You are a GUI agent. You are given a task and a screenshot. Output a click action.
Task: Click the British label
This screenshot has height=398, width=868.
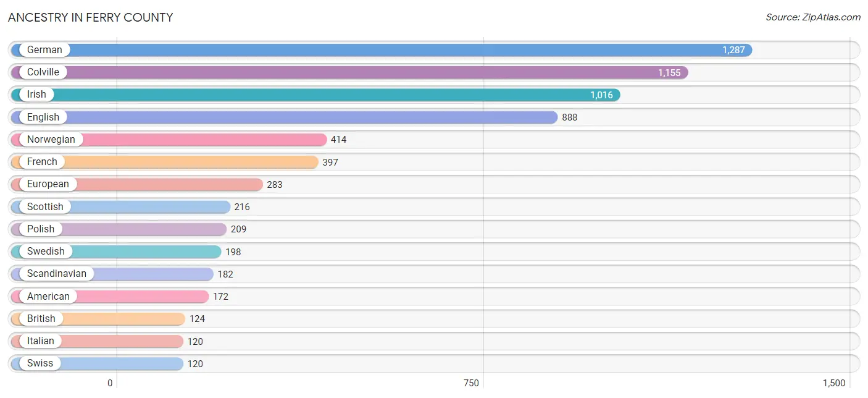[41, 319]
